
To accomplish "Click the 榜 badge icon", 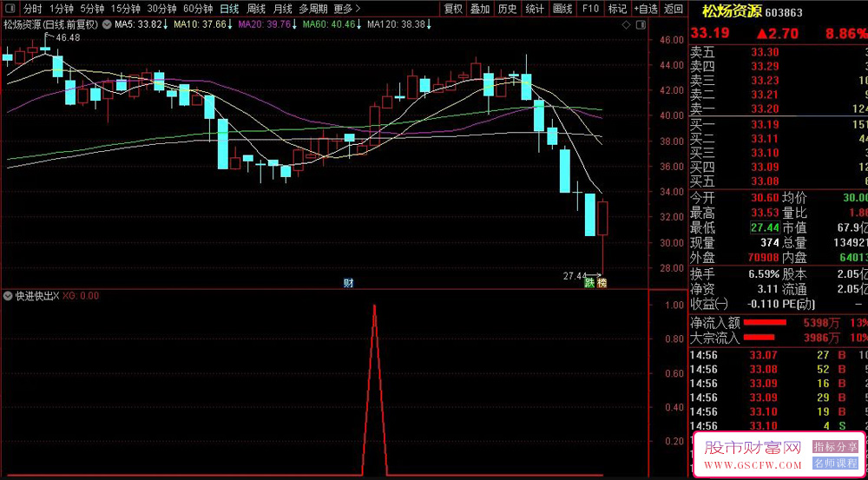I will (x=602, y=283).
